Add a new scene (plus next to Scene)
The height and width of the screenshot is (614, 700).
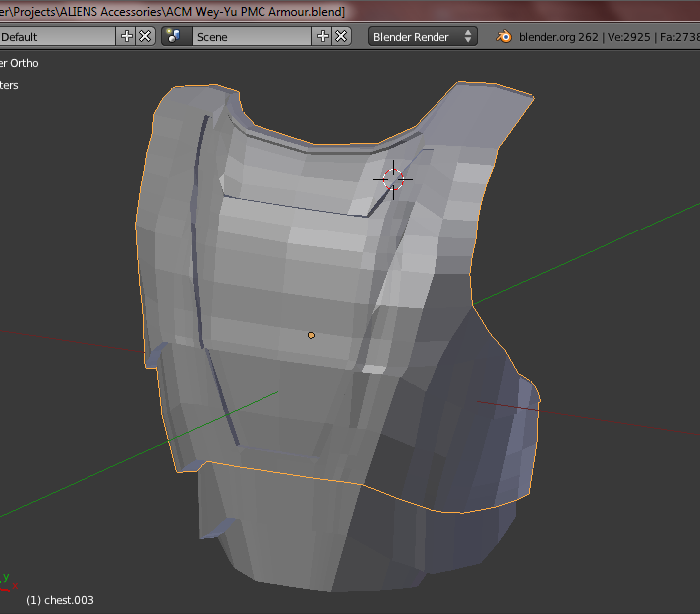322,36
